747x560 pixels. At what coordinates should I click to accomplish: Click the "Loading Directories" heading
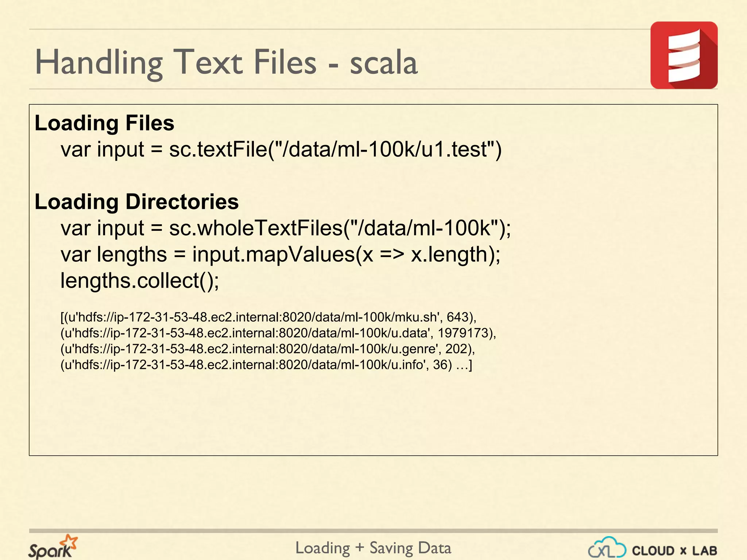point(136,202)
